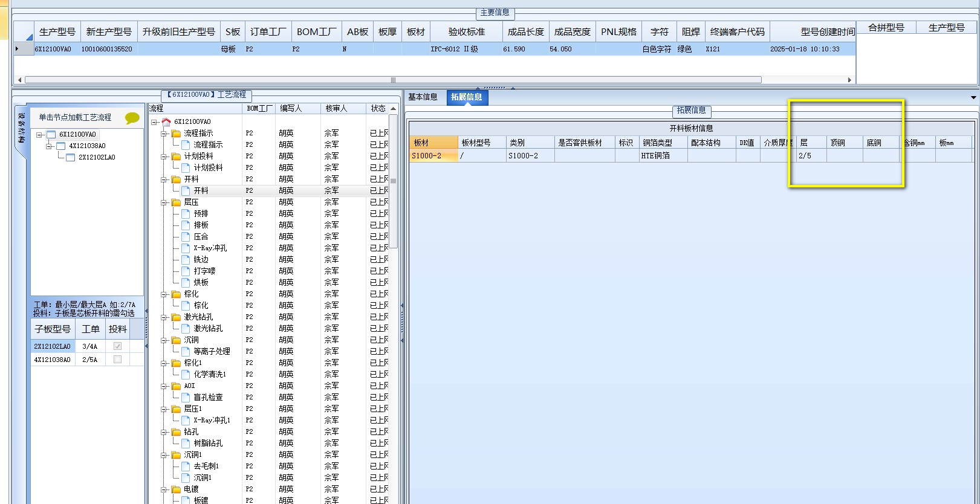
Task: Click the 合拼型号 column header
Action: 886,27
